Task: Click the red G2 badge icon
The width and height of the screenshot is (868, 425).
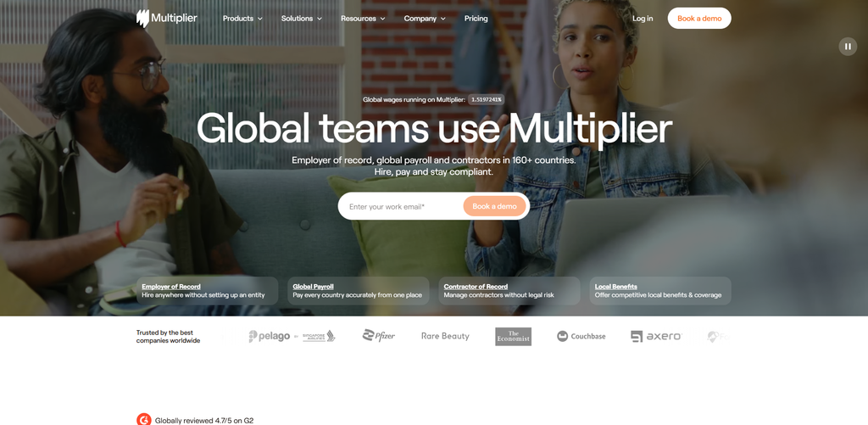Action: tap(143, 420)
